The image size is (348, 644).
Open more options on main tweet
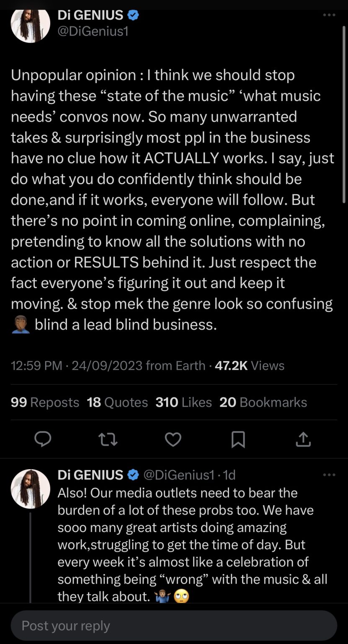pos(329,15)
